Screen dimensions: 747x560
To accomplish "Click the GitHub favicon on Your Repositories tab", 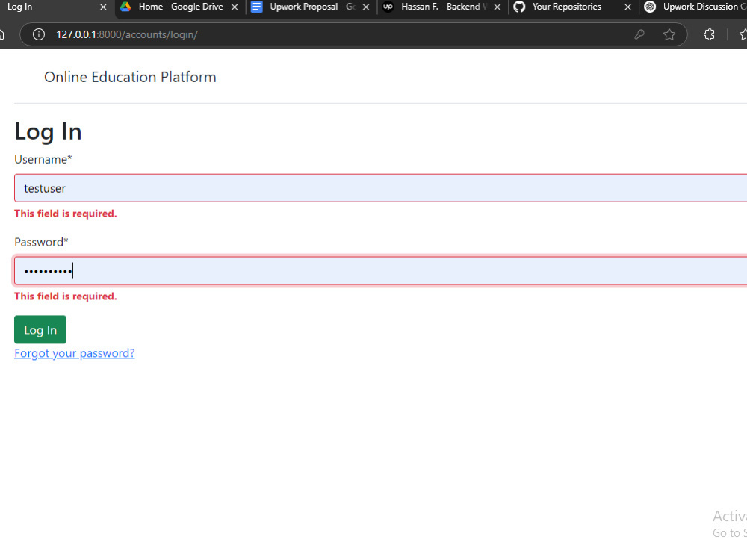I will pos(519,7).
